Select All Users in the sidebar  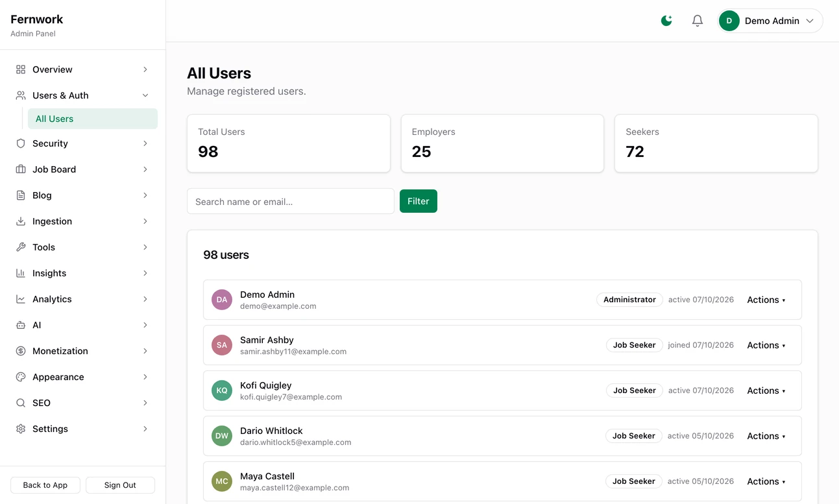pyautogui.click(x=93, y=119)
